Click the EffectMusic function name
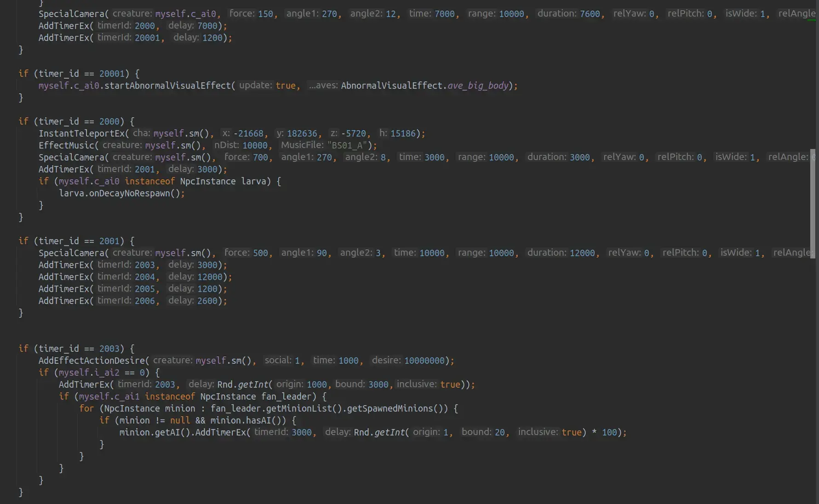 (x=66, y=145)
